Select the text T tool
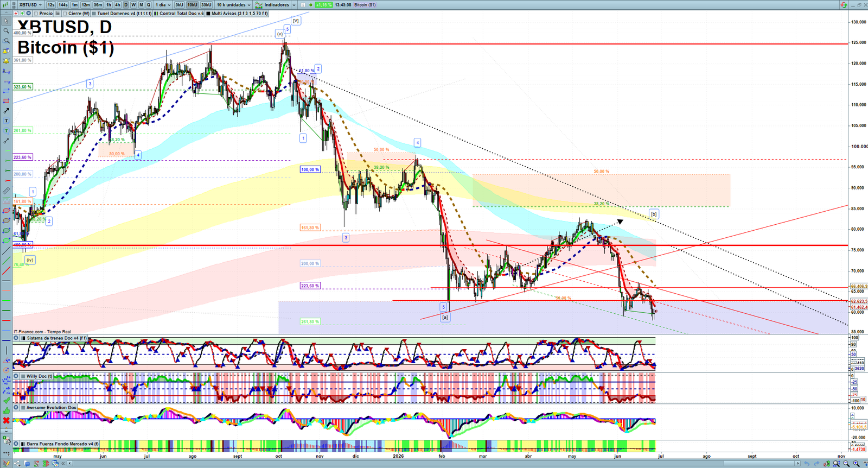This screenshot has height=468, width=868. pos(6,121)
